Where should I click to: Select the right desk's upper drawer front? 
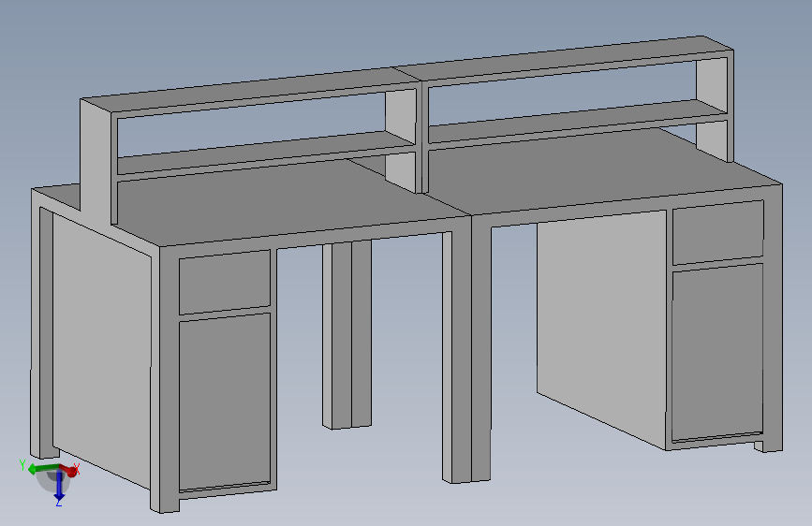(x=717, y=232)
